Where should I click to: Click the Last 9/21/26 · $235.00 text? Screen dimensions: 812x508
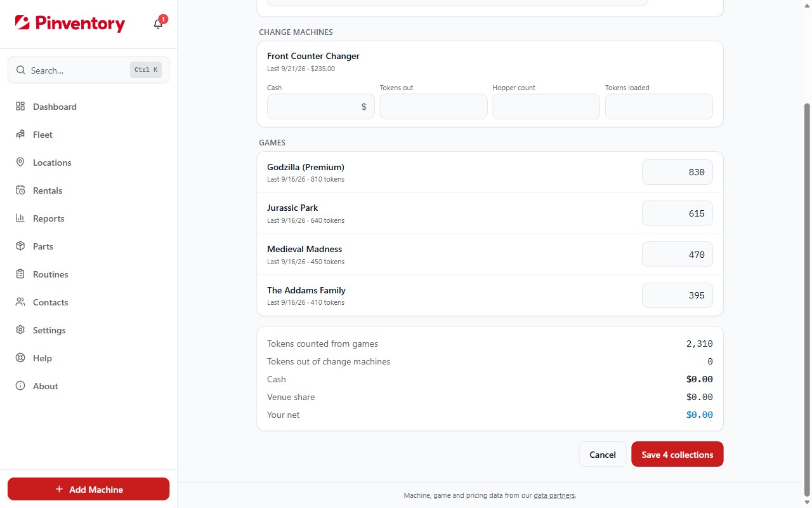301,69
